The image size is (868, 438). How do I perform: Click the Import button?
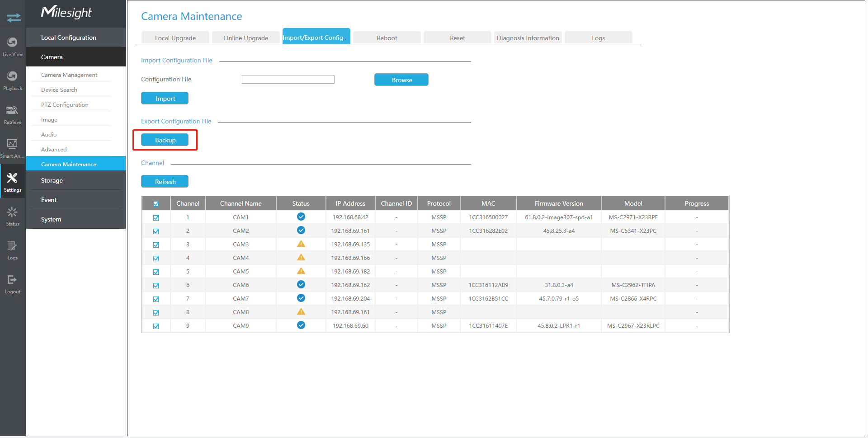165,99
